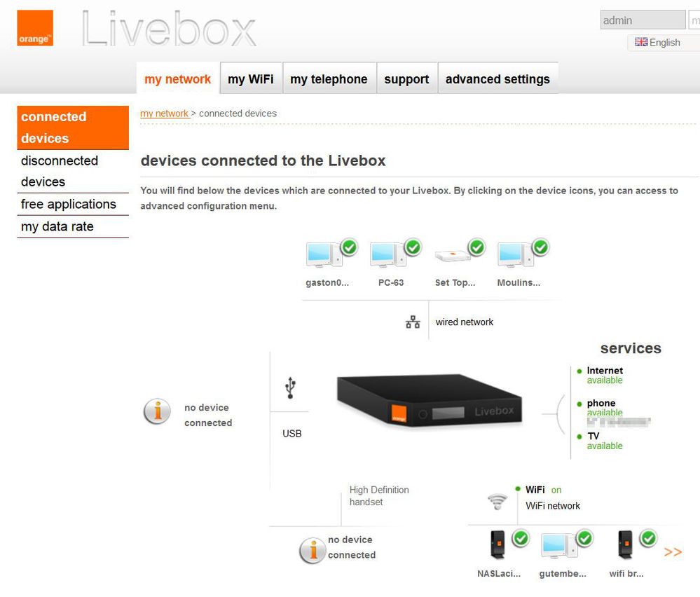
Task: Open the gaston0... computer device icon
Action: 324,254
